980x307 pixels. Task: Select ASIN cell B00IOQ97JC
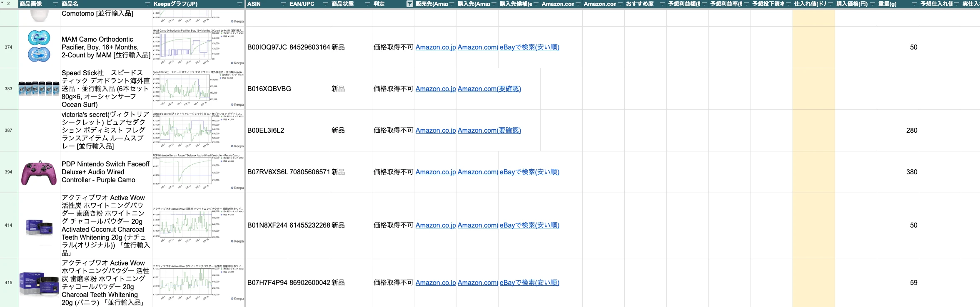(x=267, y=47)
